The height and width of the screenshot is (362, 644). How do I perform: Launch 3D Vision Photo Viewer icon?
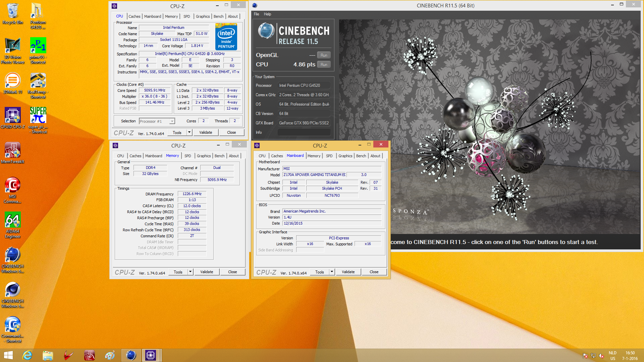point(13,51)
